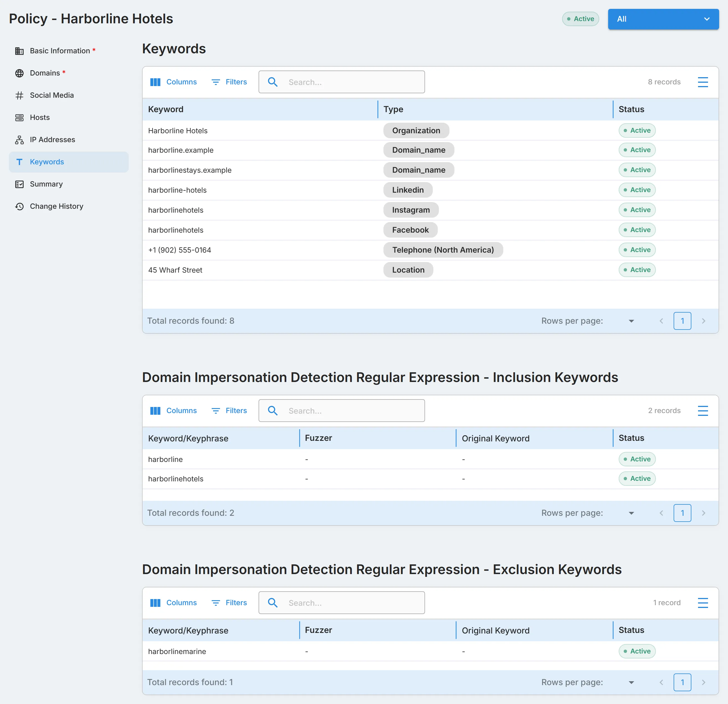Click the Domains globe icon
Screen dimensions: 728x704
click(x=19, y=73)
